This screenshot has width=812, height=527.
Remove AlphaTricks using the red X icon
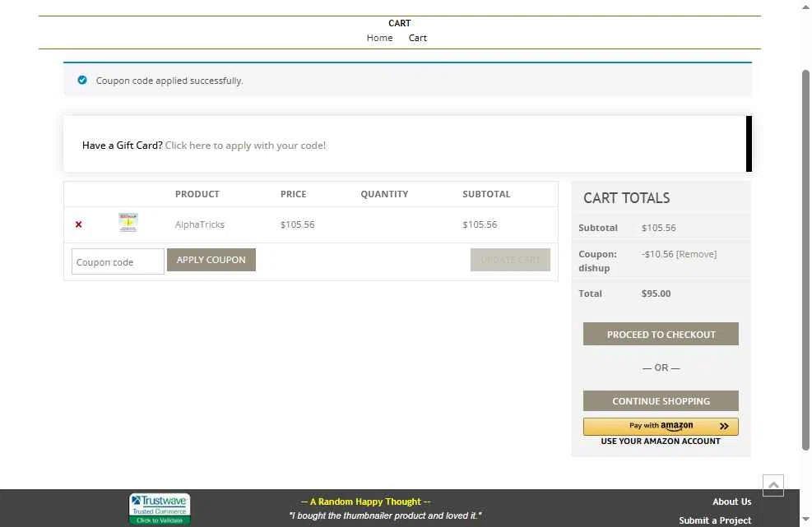79,224
